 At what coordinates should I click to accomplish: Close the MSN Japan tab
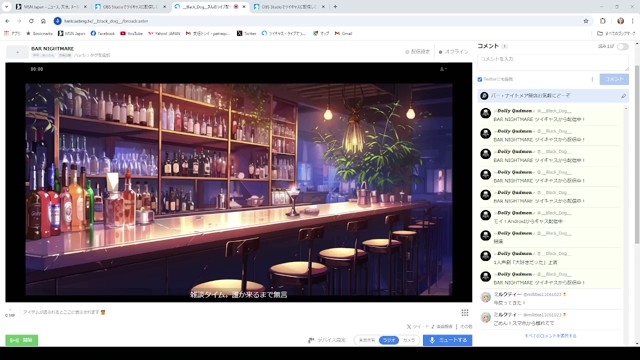click(x=85, y=7)
